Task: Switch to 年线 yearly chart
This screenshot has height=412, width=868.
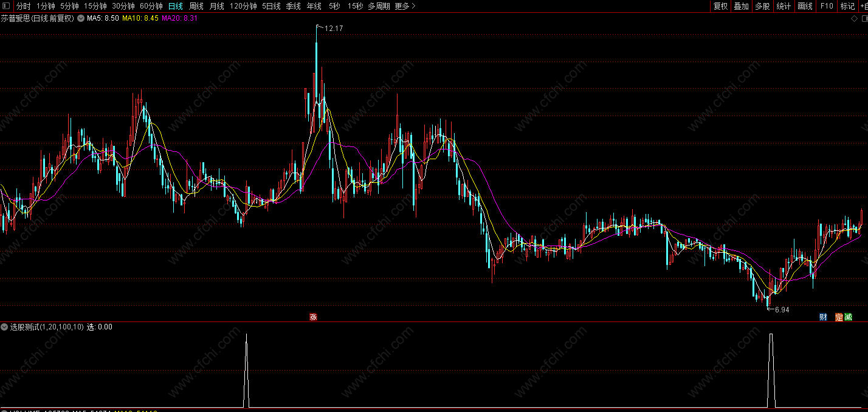Action: click(314, 6)
